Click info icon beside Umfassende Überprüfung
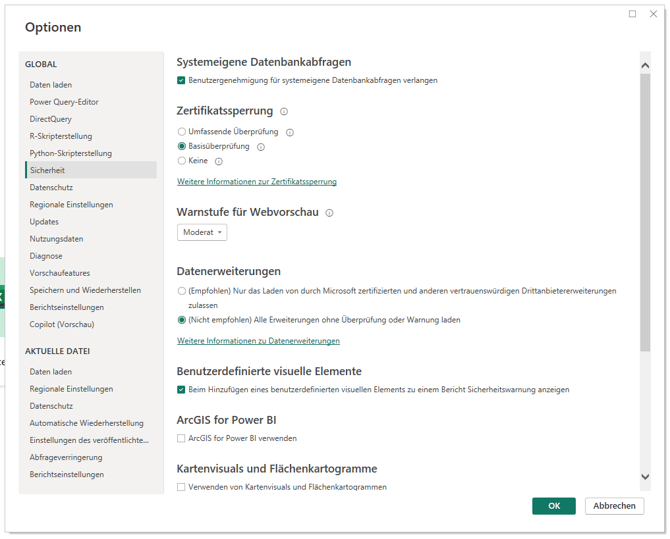The height and width of the screenshot is (539, 670). [290, 132]
